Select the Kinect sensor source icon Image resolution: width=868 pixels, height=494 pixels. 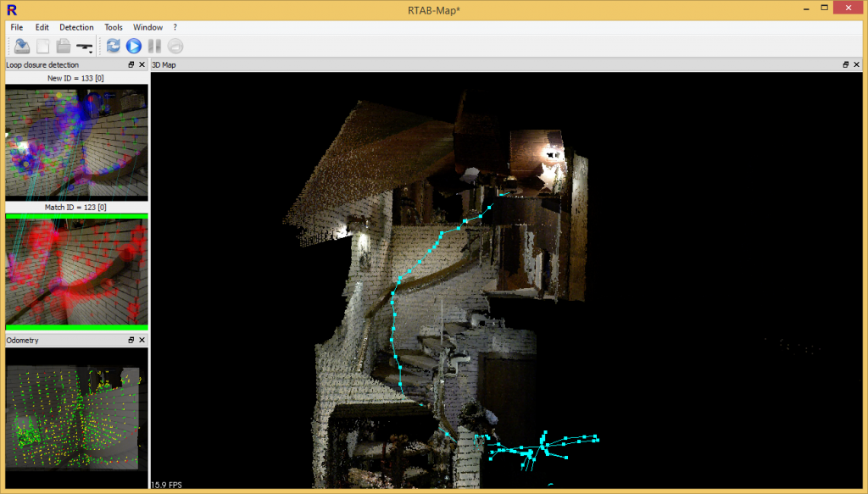tap(83, 46)
